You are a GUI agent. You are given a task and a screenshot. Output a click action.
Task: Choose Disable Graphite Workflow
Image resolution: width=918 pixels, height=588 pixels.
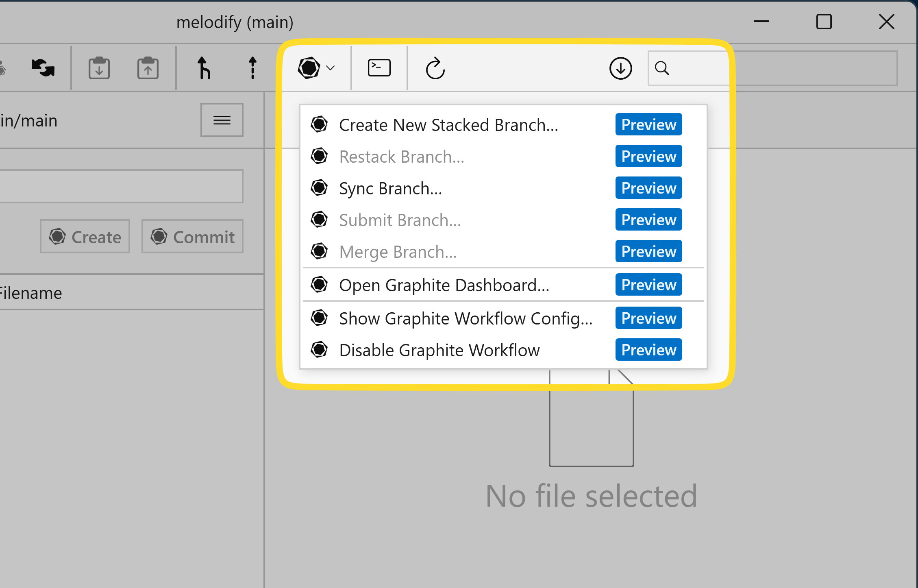(x=439, y=350)
